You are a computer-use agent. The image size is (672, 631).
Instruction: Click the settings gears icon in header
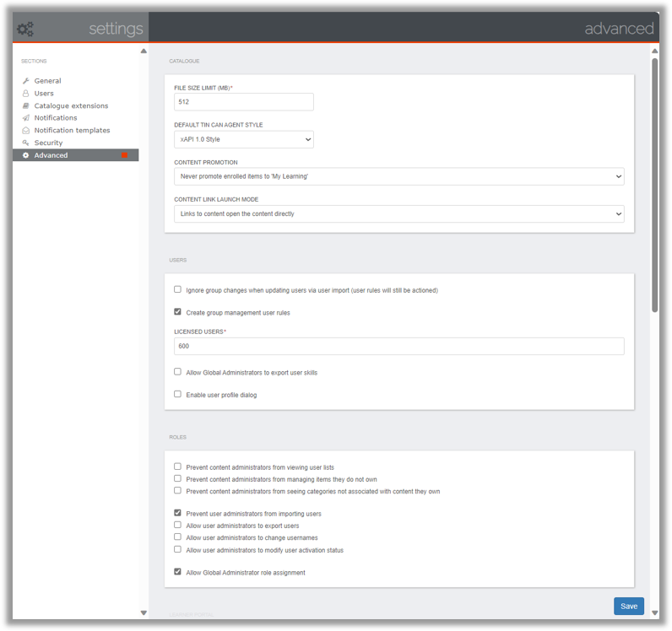coord(24,29)
